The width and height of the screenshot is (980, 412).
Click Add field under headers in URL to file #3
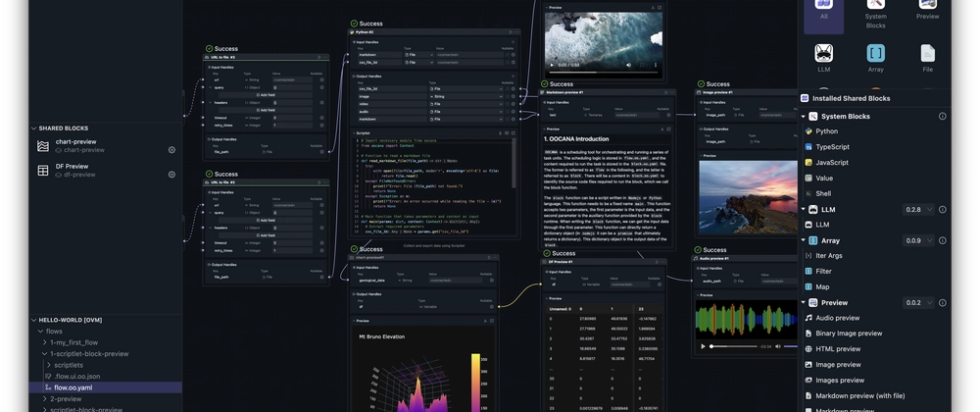[x=265, y=110]
